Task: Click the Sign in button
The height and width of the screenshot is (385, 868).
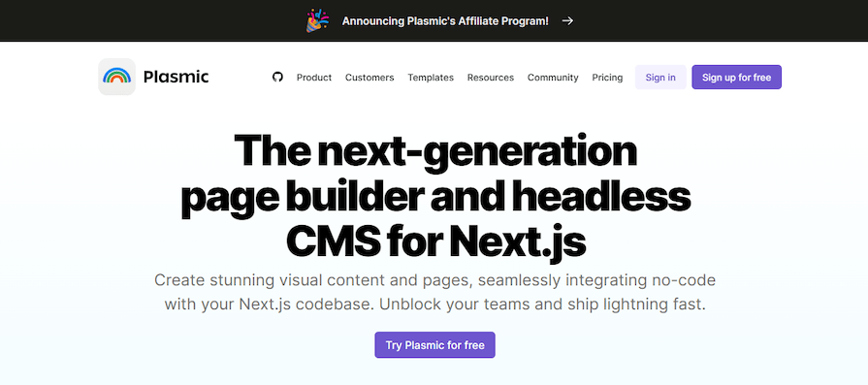Action: point(660,78)
